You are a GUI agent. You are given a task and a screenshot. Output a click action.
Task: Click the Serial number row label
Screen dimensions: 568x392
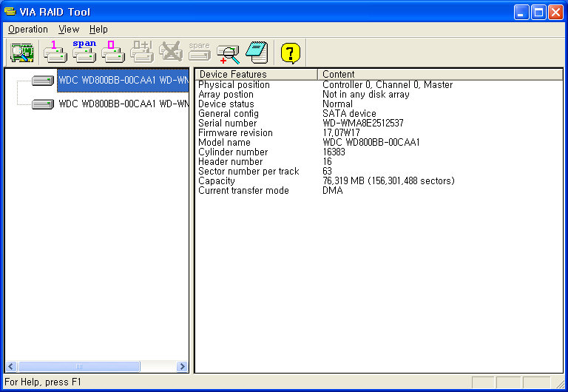click(228, 124)
